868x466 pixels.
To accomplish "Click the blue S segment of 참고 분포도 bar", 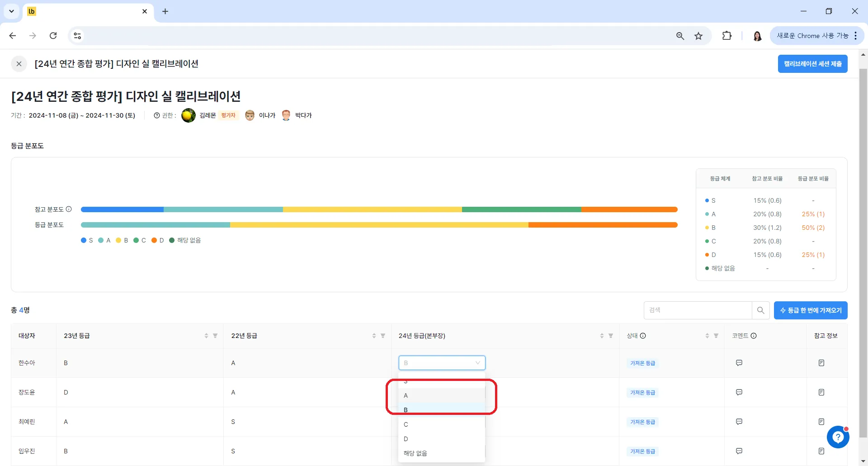I will pos(122,209).
